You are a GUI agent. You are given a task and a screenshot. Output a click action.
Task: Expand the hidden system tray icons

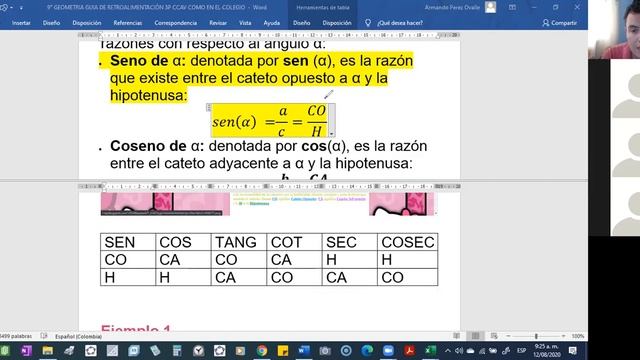click(448, 351)
